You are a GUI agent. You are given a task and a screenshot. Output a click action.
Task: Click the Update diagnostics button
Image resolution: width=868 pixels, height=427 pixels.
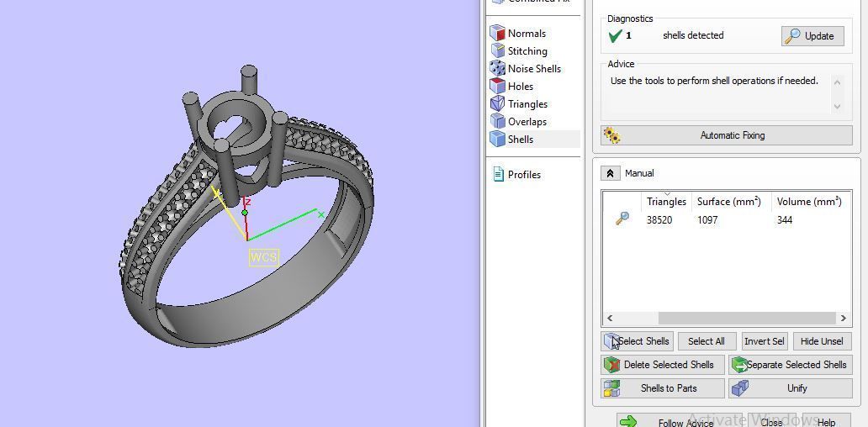pyautogui.click(x=812, y=36)
